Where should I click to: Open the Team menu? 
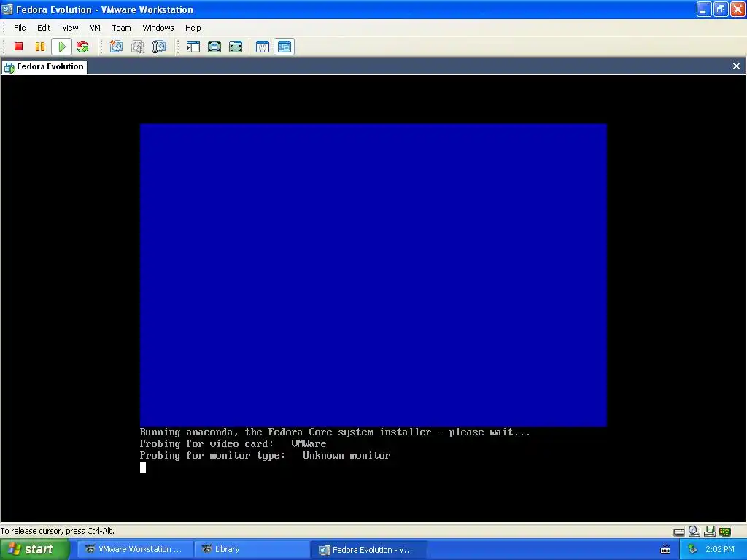click(x=121, y=28)
